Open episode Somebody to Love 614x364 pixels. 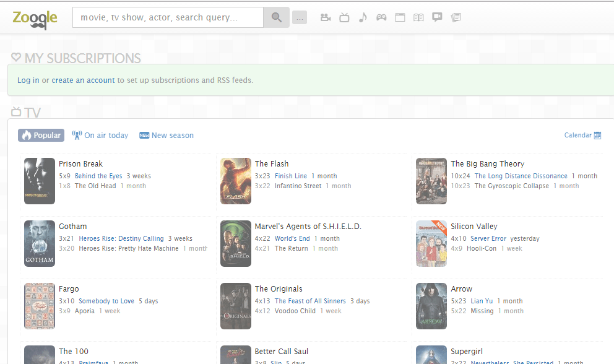106,301
